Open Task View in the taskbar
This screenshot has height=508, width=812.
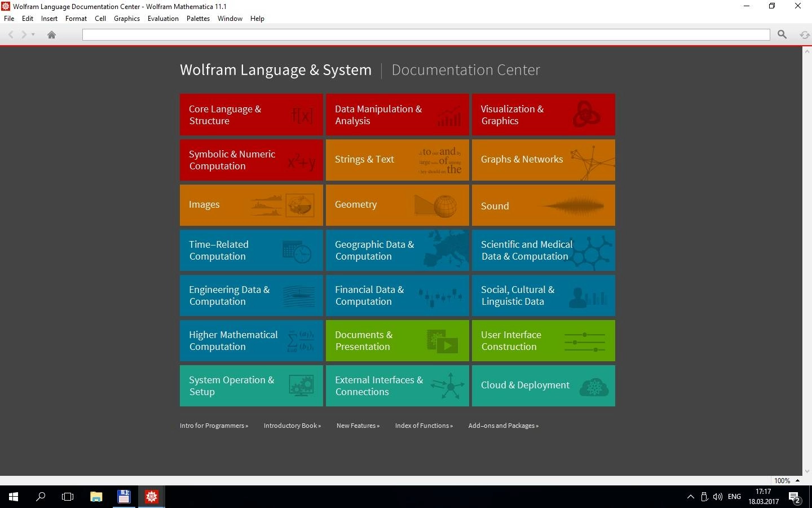(x=68, y=497)
